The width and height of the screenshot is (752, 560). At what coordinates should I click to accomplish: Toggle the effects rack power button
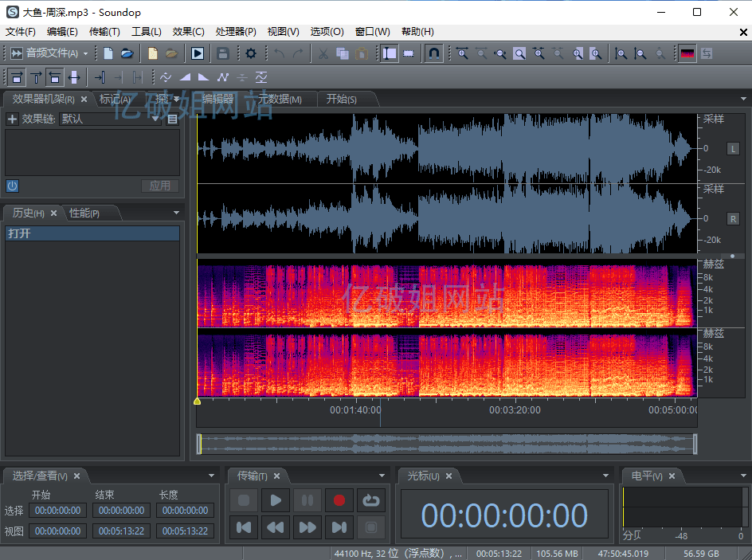point(12,186)
